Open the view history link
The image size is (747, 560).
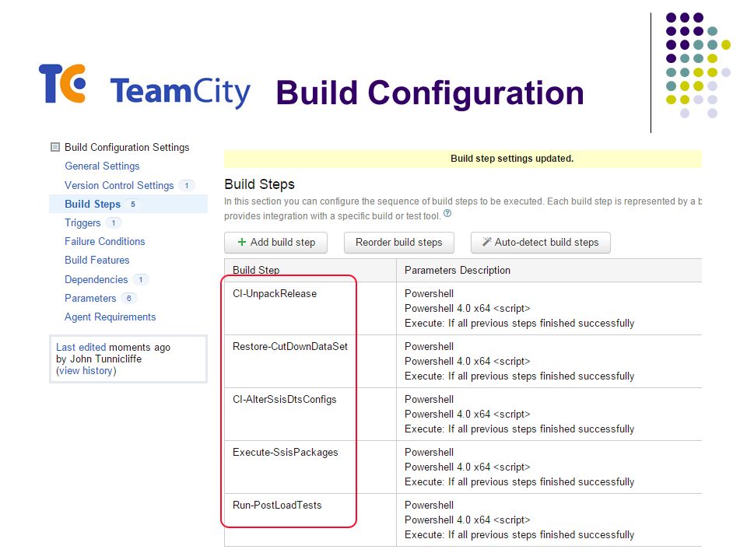point(86,370)
